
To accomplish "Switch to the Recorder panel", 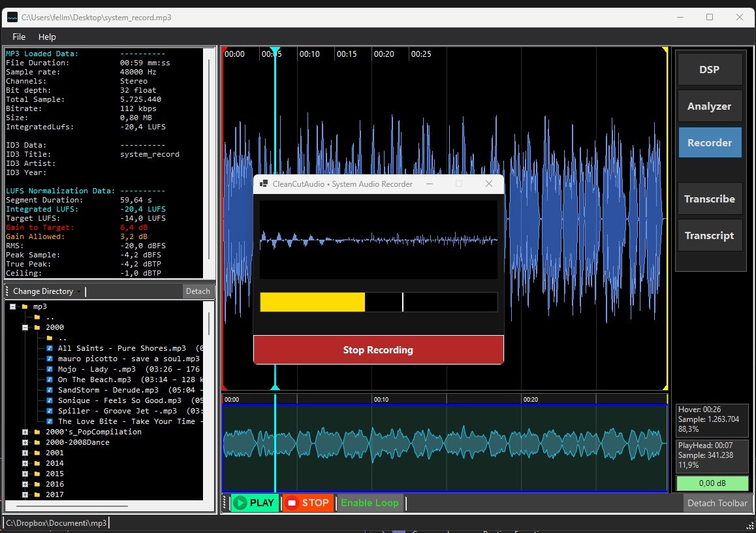I will click(x=710, y=142).
